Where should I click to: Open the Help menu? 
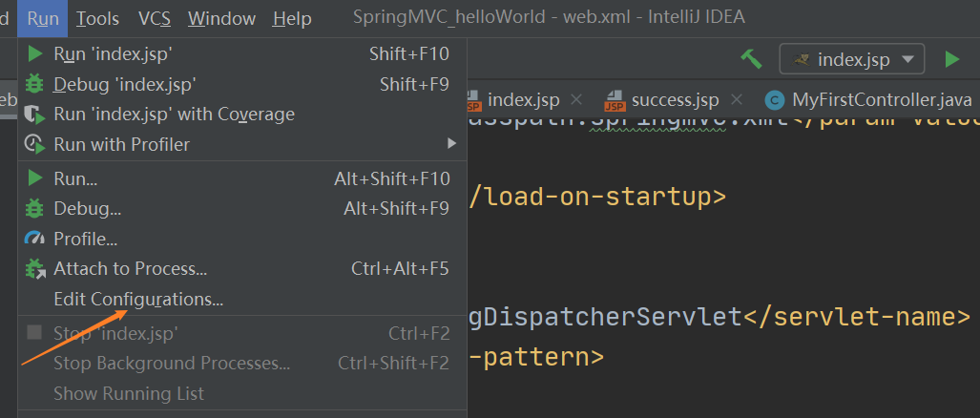[x=292, y=18]
